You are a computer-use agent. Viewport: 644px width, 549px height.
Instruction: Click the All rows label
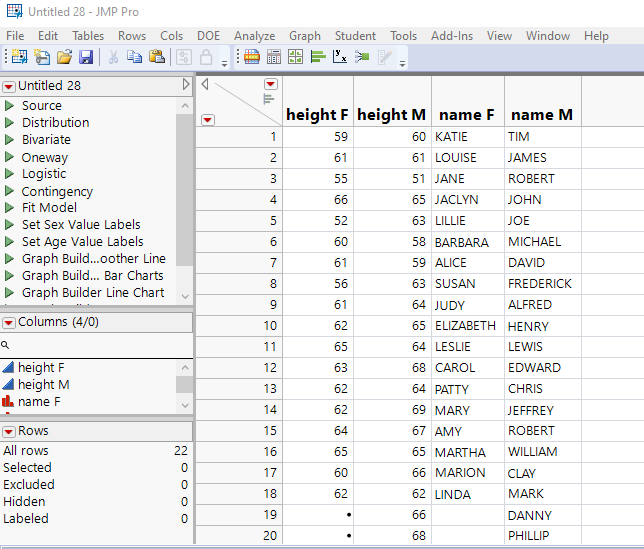coord(26,451)
